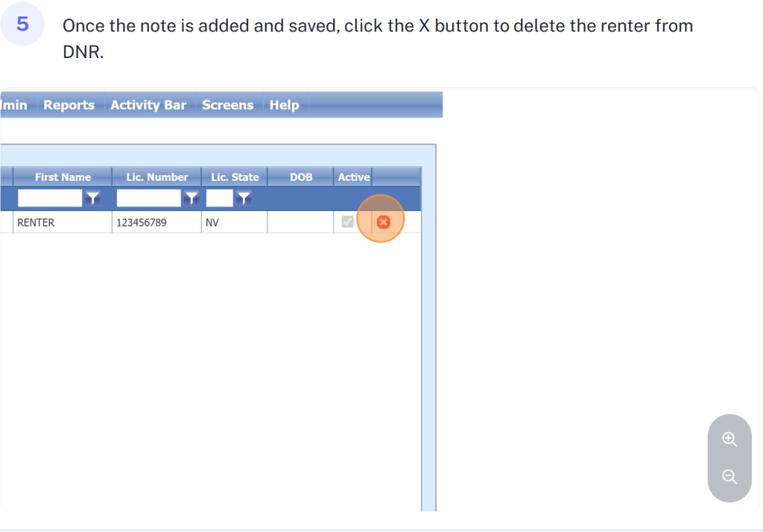Screen dimensions: 763x532
Task: Click the zoom out magnifier icon
Action: point(729,477)
